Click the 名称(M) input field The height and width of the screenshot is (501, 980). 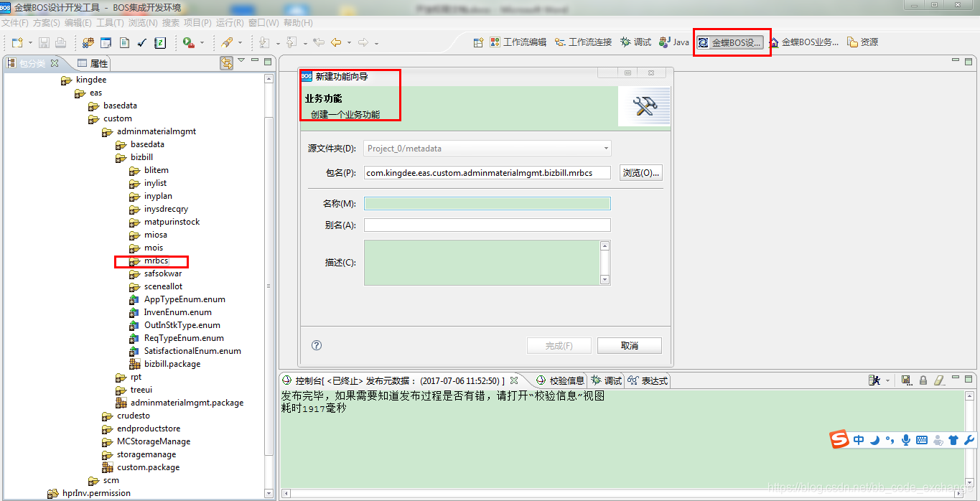[x=487, y=204]
